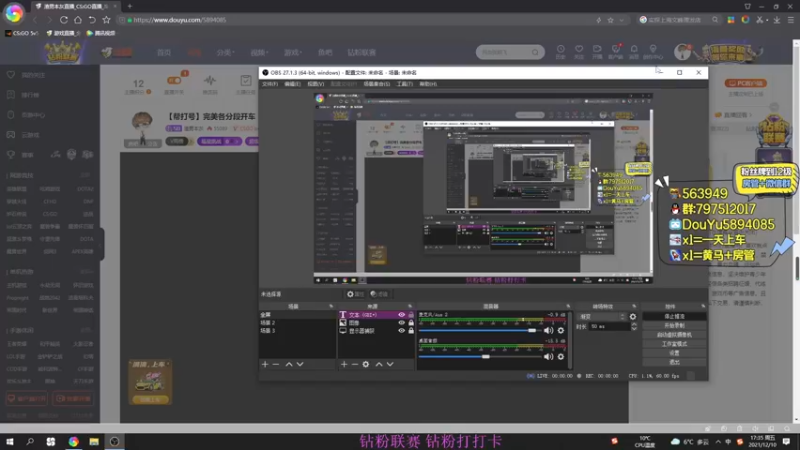The height and width of the screenshot is (450, 800).
Task: Toggle visibility of the 文本 (GDI+) source
Action: pyautogui.click(x=402, y=315)
